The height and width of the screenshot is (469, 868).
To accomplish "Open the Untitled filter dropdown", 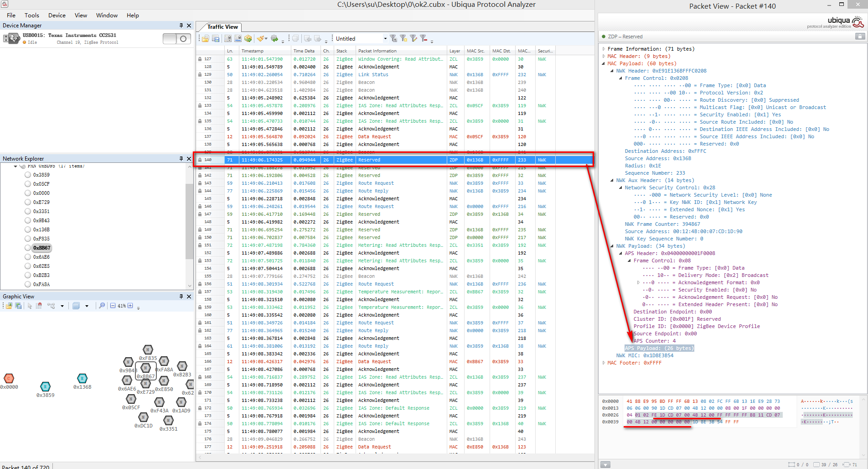I will (385, 39).
